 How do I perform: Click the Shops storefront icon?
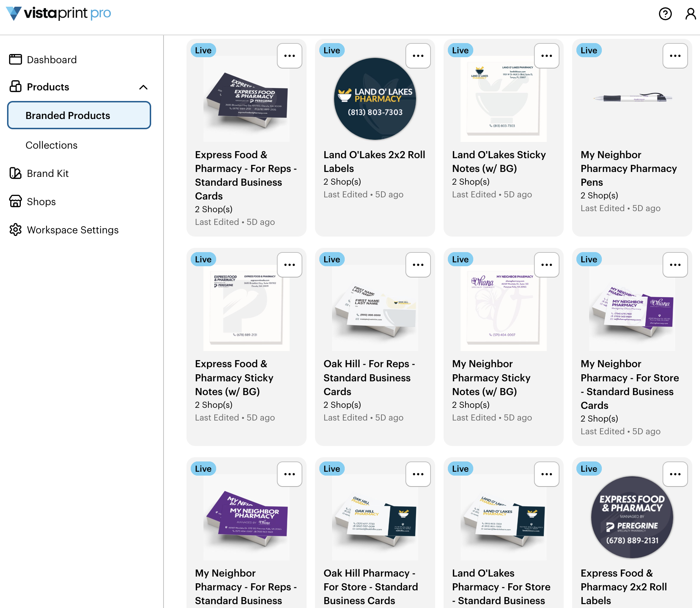[16, 201]
